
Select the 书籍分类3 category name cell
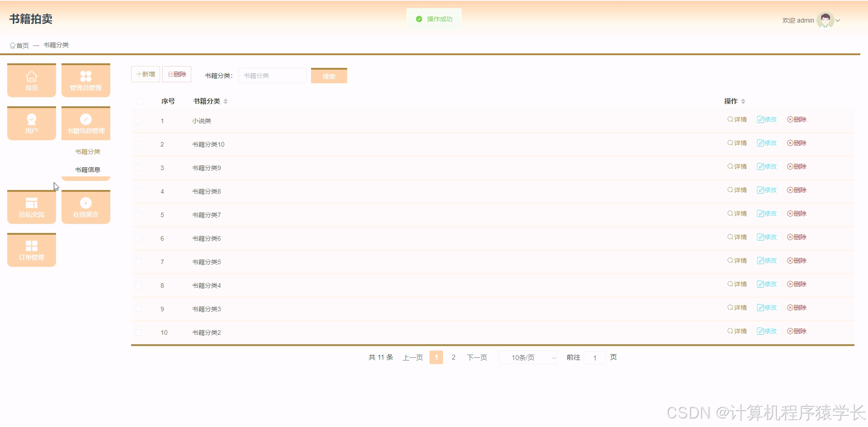(x=207, y=309)
